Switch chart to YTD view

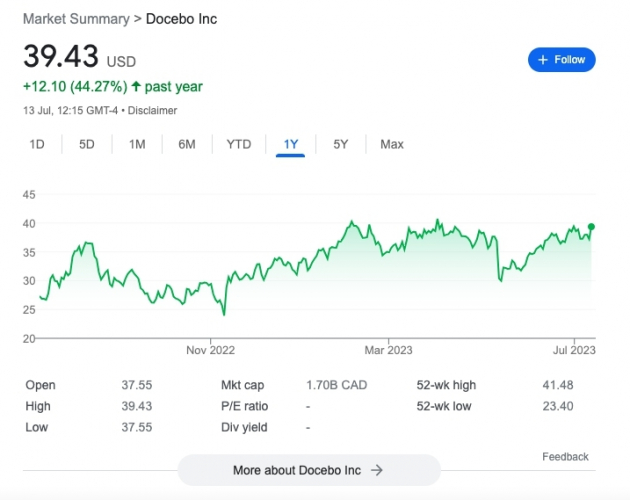coord(239,144)
